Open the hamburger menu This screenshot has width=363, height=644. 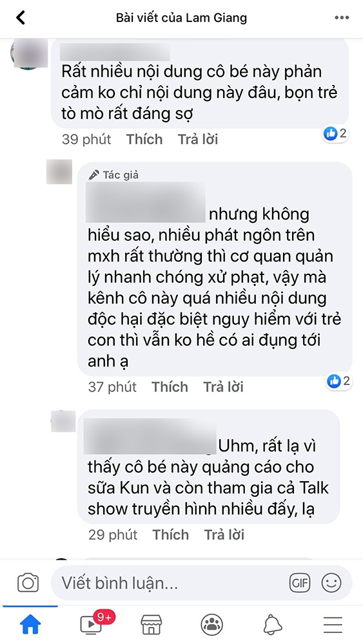[333, 625]
